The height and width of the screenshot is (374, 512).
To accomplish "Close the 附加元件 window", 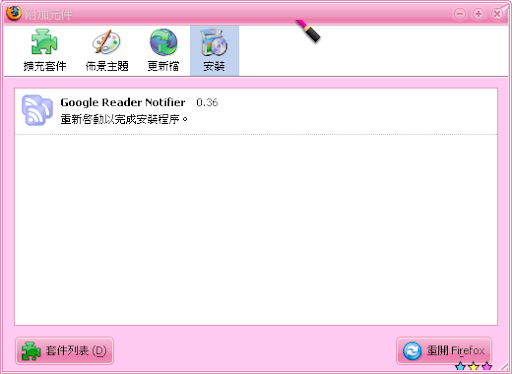I will click(x=497, y=14).
